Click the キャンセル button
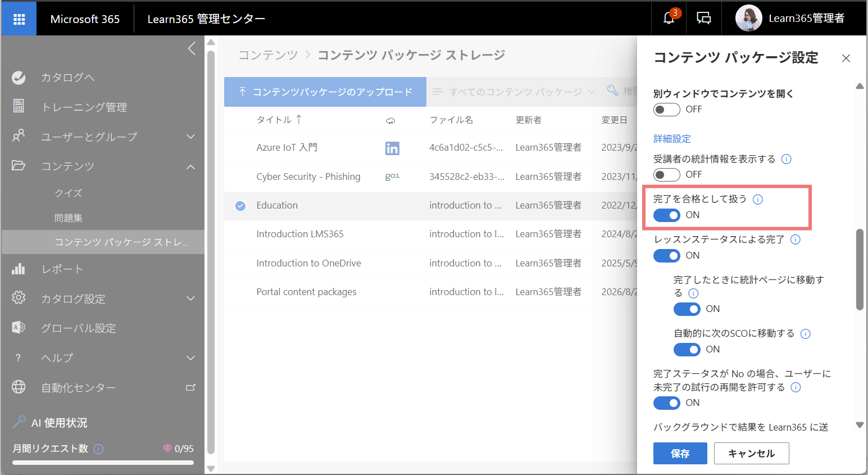 coord(751,453)
